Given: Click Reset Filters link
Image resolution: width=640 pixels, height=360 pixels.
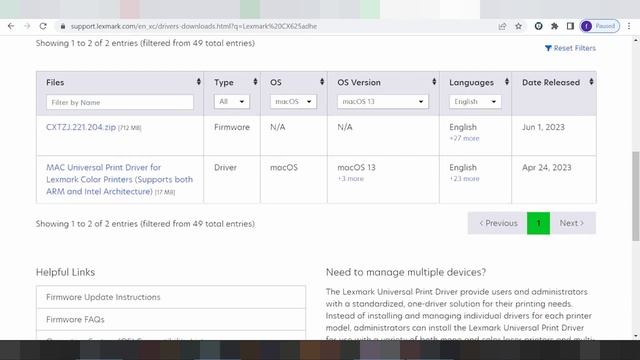Looking at the screenshot, I should [570, 48].
